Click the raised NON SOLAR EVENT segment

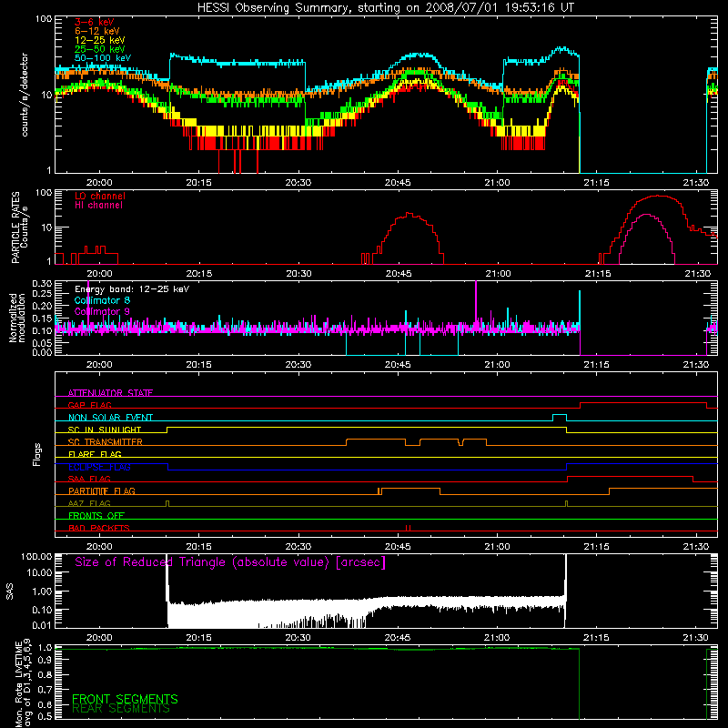560,415
